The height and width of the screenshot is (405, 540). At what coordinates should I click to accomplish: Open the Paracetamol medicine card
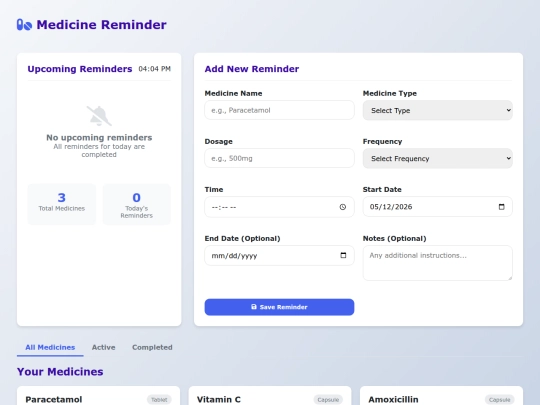98,396
